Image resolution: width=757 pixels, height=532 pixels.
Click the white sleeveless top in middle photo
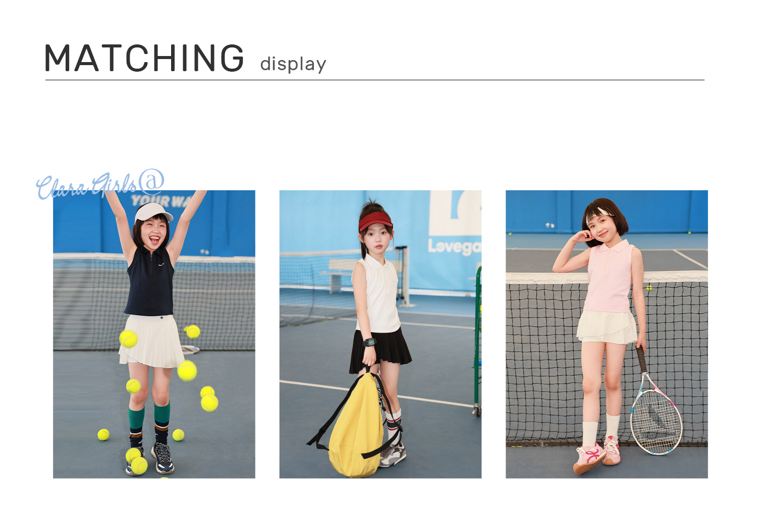point(380,294)
